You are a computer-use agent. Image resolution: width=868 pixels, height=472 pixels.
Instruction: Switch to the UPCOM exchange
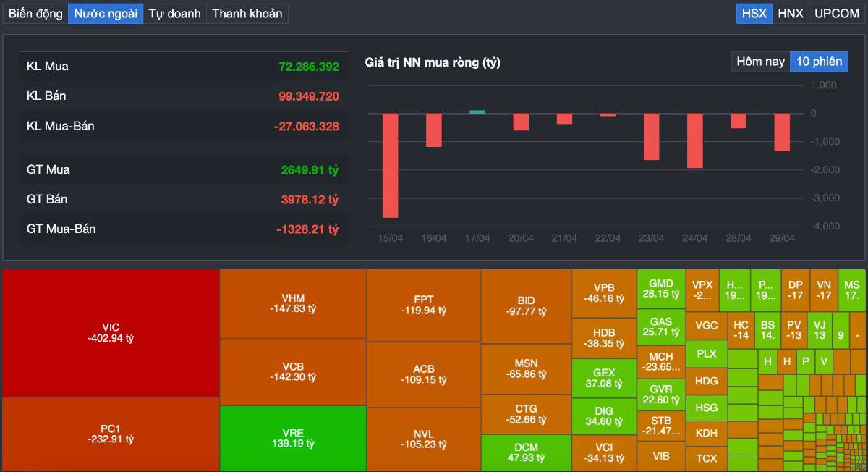(x=836, y=14)
